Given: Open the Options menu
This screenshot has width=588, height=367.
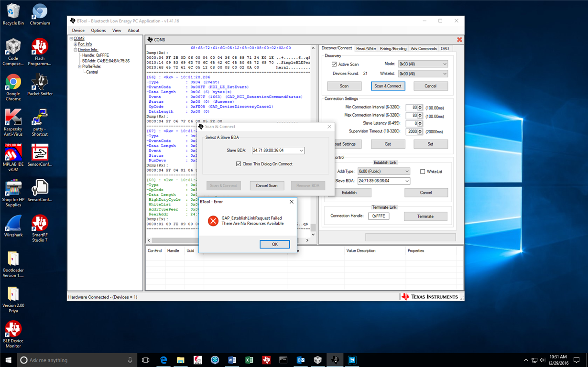Looking at the screenshot, I should click(98, 31).
